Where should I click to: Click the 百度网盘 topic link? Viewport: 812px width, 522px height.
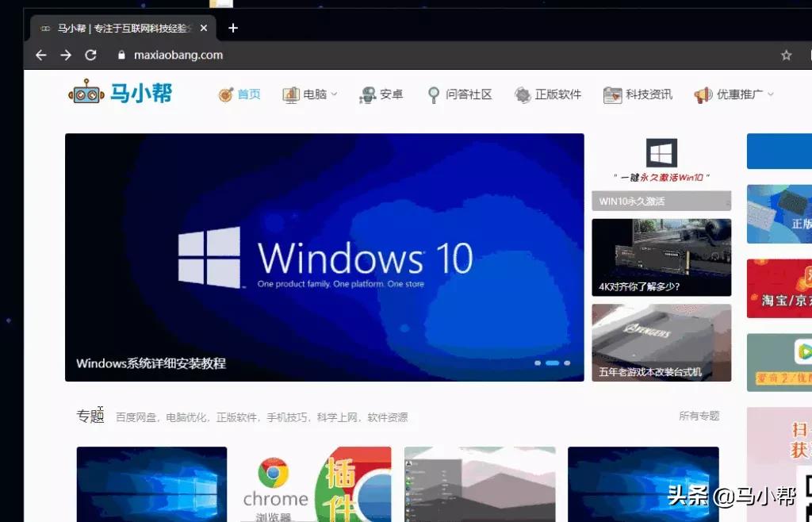pyautogui.click(x=136, y=416)
